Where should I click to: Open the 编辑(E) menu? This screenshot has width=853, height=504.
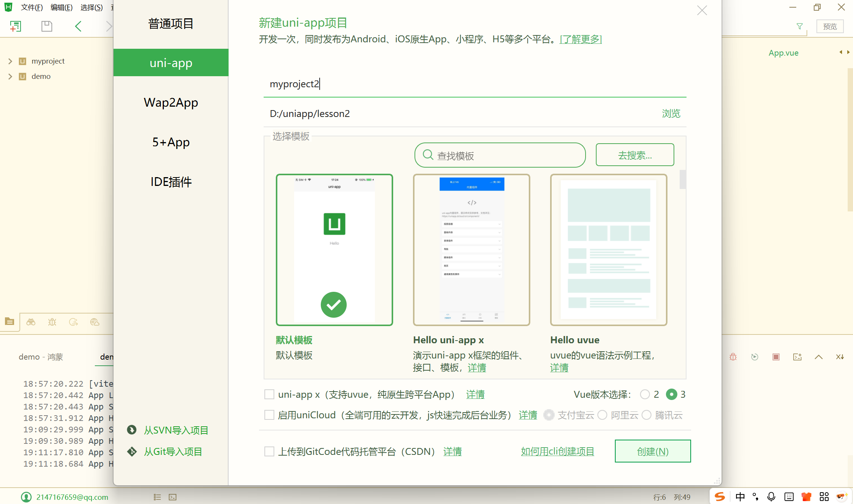click(61, 7)
